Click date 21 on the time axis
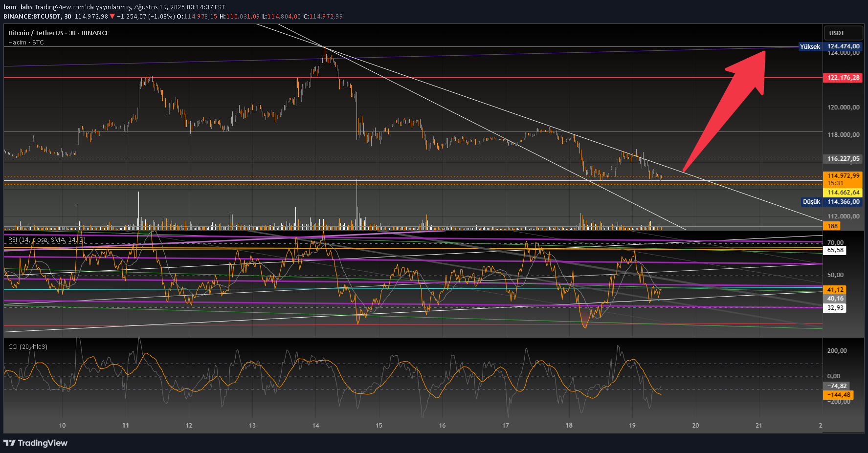The image size is (868, 453). click(759, 426)
